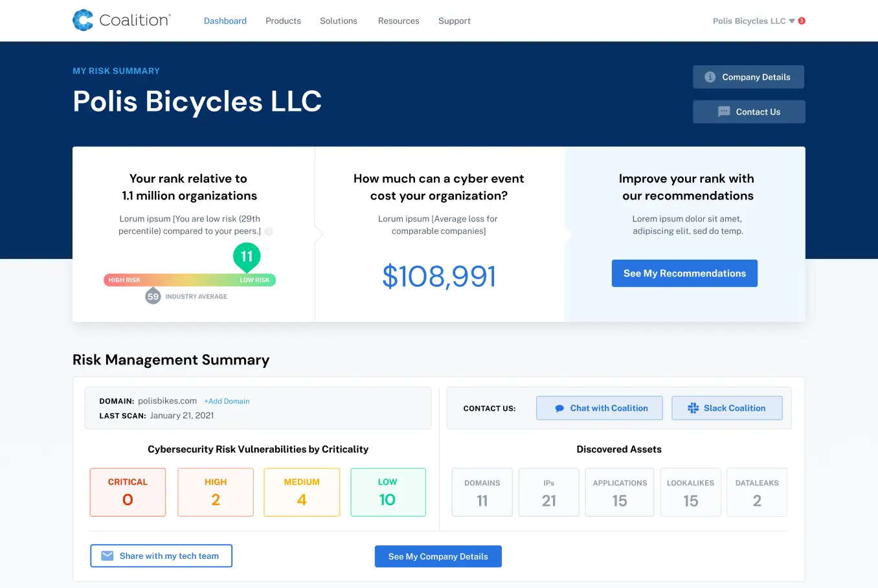
Task: Click the MY RISK SUMMARY label
Action: click(x=116, y=71)
